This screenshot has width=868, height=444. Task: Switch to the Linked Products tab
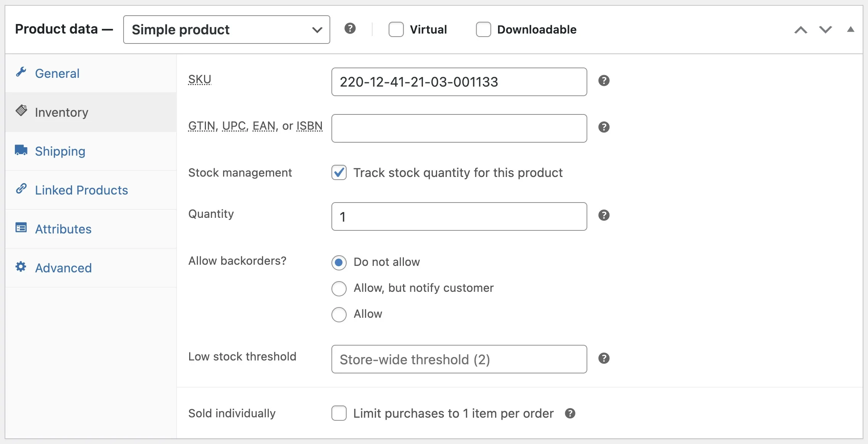point(91,190)
